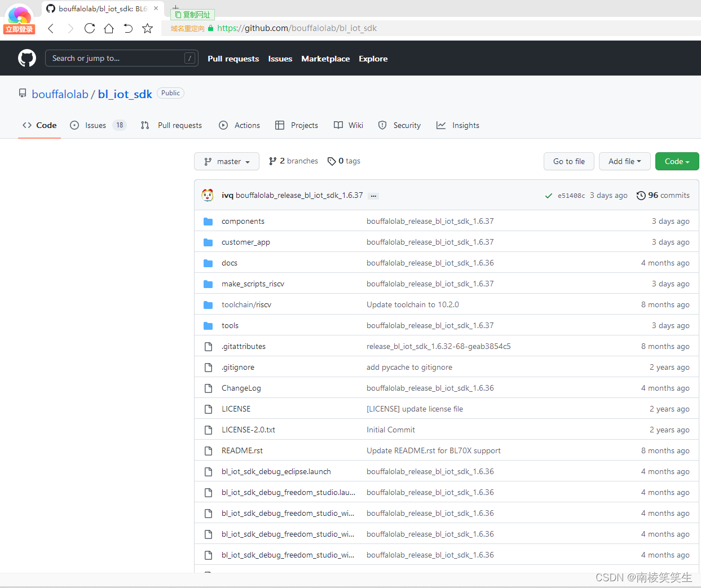Click the README.rst file icon
The height and width of the screenshot is (588, 701).
tap(208, 451)
